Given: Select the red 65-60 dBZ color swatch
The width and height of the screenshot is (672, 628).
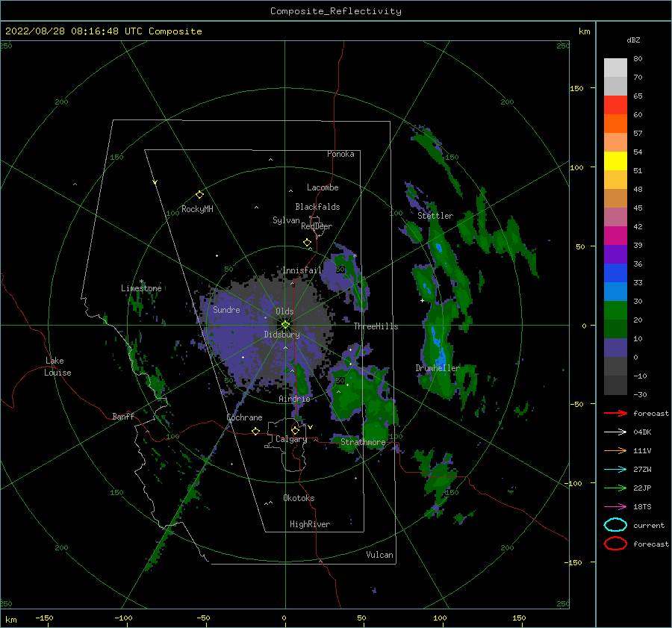Looking at the screenshot, I should pyautogui.click(x=615, y=105).
